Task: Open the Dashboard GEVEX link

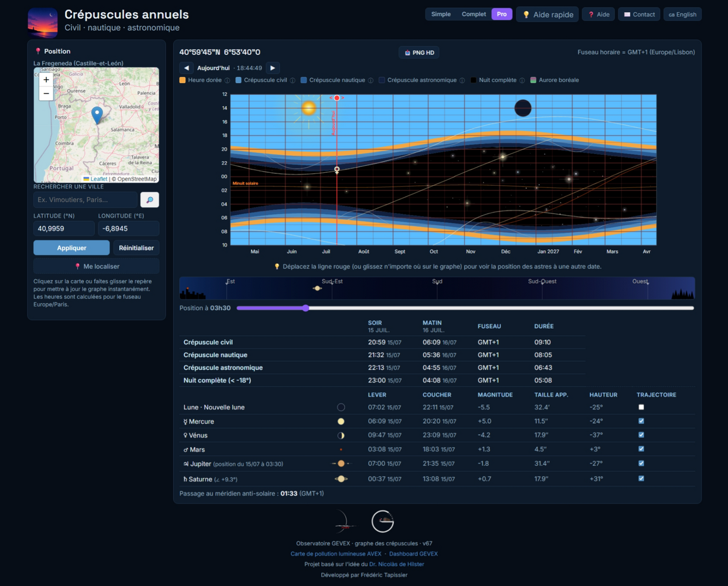Action: [x=413, y=554]
